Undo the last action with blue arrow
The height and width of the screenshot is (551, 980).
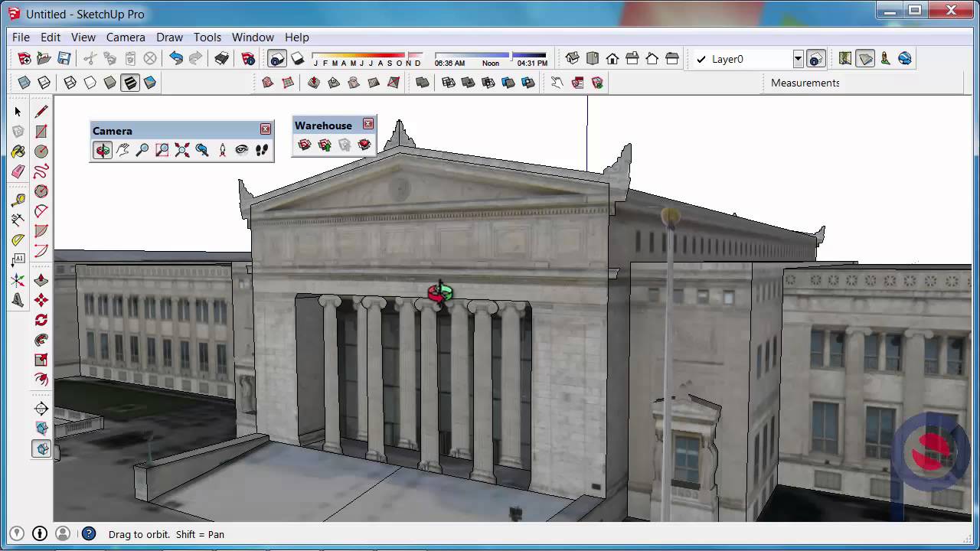[x=176, y=58]
